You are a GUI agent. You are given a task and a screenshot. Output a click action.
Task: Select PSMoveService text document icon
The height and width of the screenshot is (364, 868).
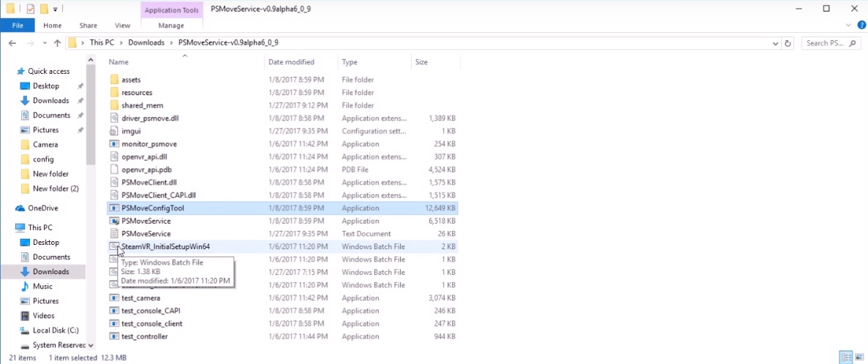pyautogui.click(x=114, y=233)
